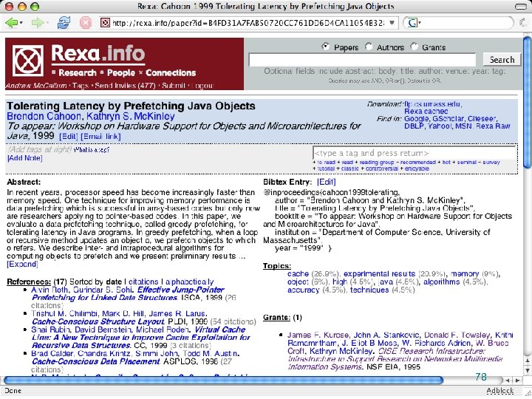
Task: Click the horizontal scrollbar thumb
Action: pos(224,381)
